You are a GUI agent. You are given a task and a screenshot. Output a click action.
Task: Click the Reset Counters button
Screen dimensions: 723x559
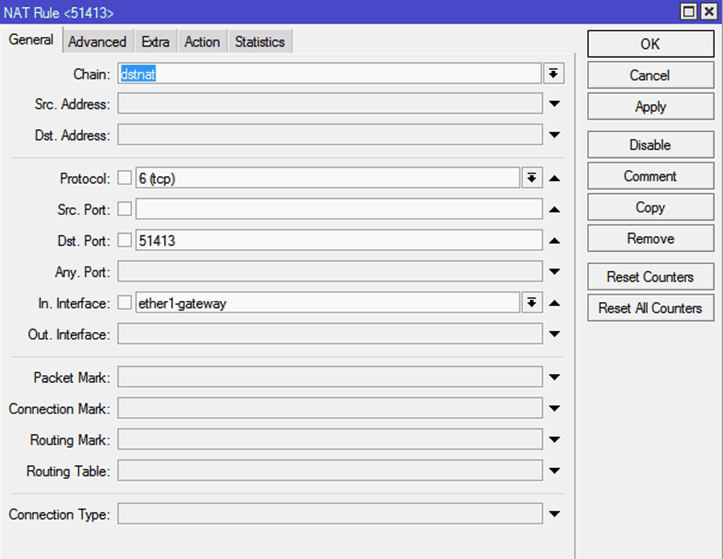pos(651,277)
